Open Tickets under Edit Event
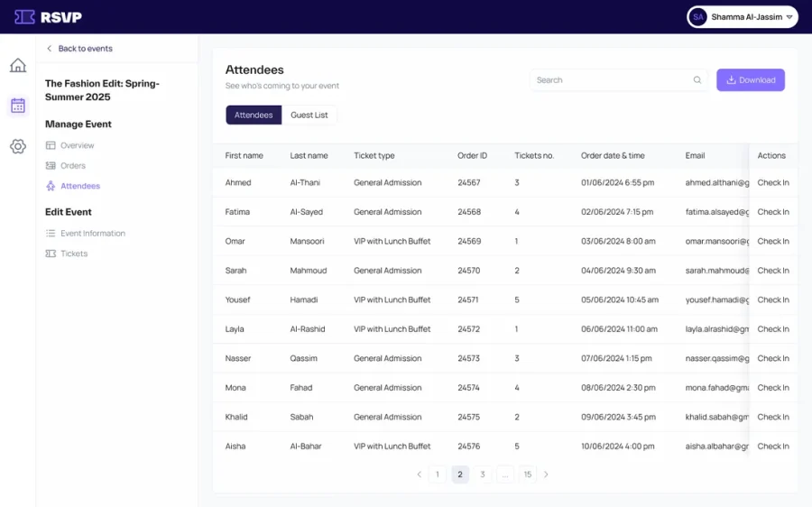Screen dimensions: 812x507 (74, 253)
